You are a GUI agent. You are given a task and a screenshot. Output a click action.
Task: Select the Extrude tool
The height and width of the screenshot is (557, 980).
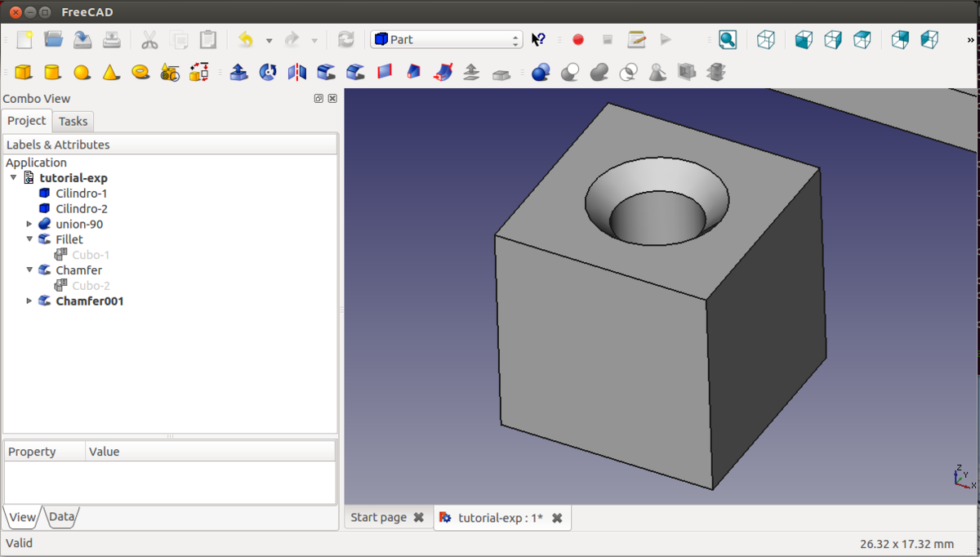(x=238, y=72)
